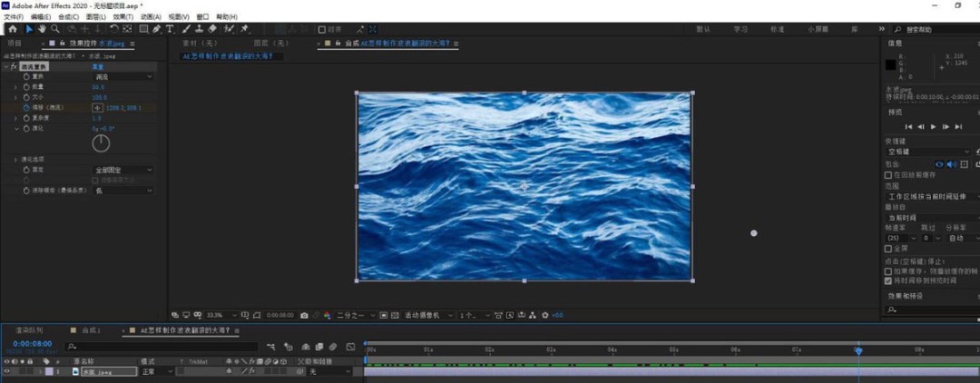Switch to the 渲染队列 tab

point(27,330)
